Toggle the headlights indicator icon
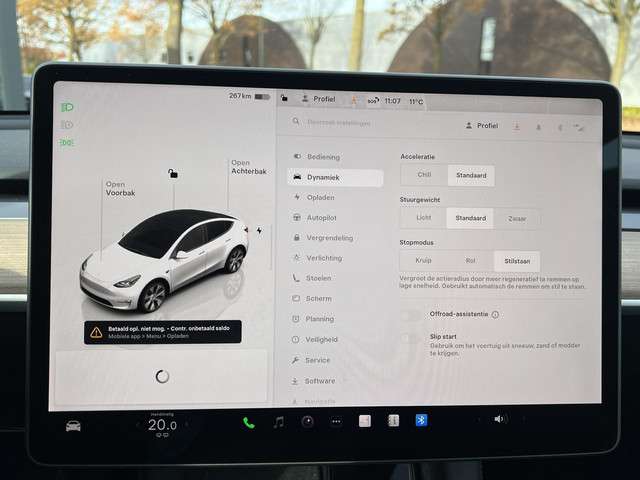Image resolution: width=640 pixels, height=480 pixels. tap(67, 106)
